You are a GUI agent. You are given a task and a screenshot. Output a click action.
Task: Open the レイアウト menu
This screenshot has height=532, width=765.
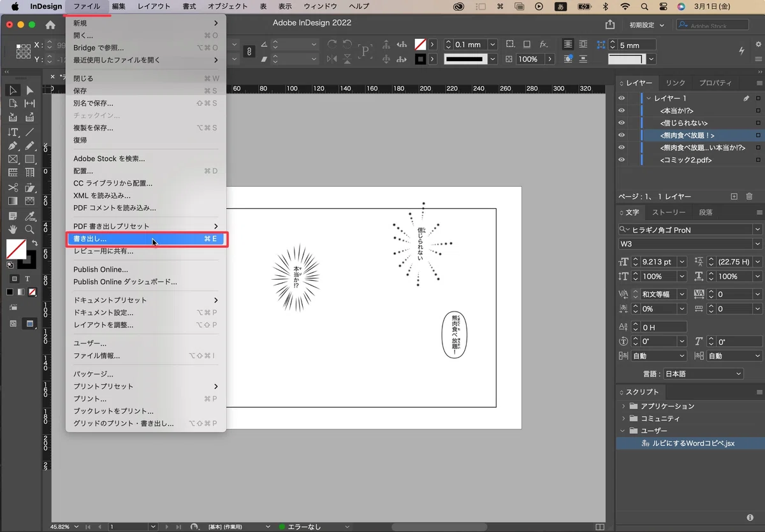pos(154,6)
